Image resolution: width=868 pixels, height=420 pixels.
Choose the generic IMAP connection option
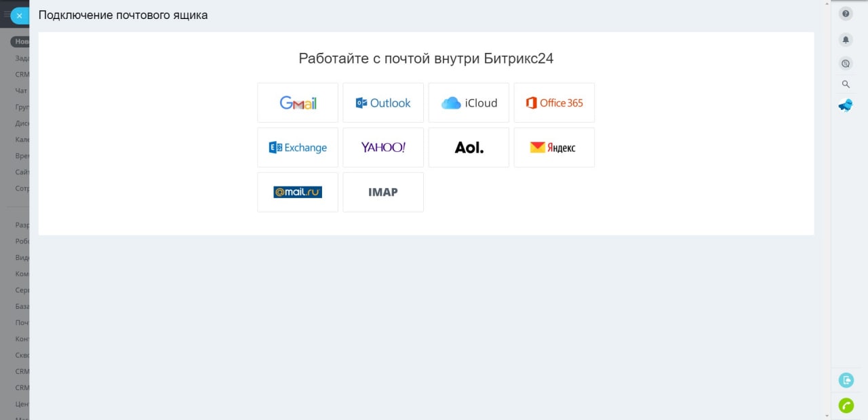point(383,192)
